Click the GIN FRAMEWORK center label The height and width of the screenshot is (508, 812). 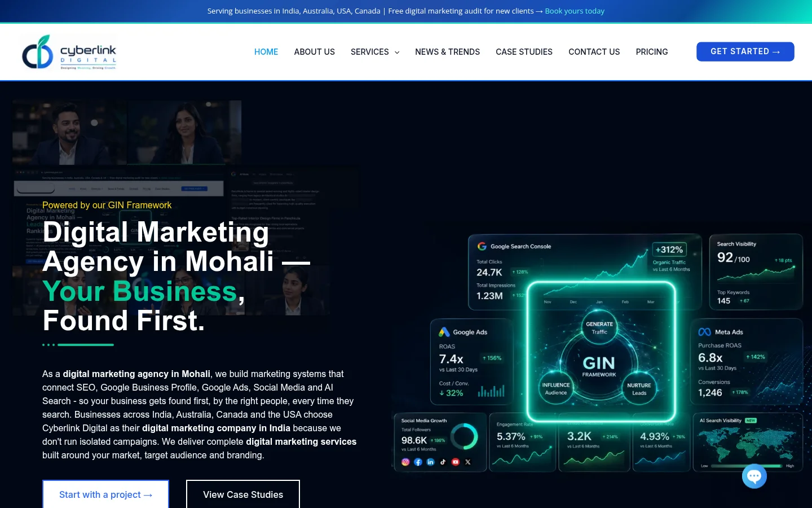coord(599,366)
